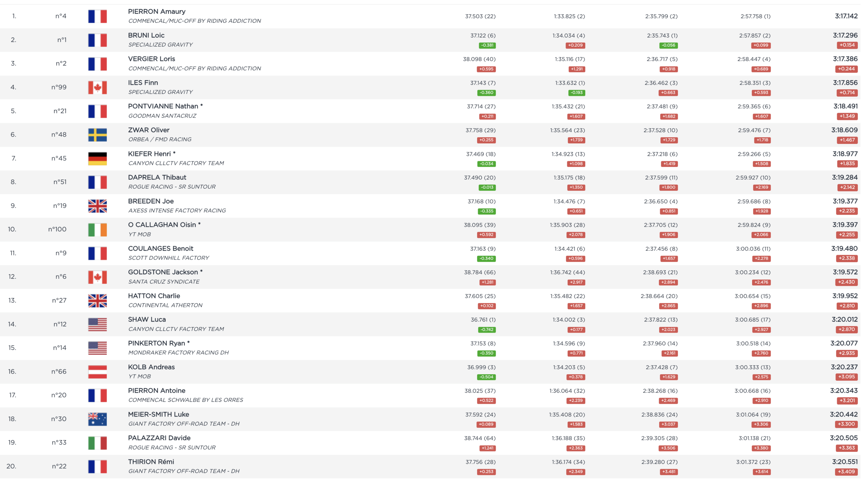The image size is (868, 481).
Task: Select the SANTA CRUZ SYNDICATE team name
Action: (x=164, y=281)
